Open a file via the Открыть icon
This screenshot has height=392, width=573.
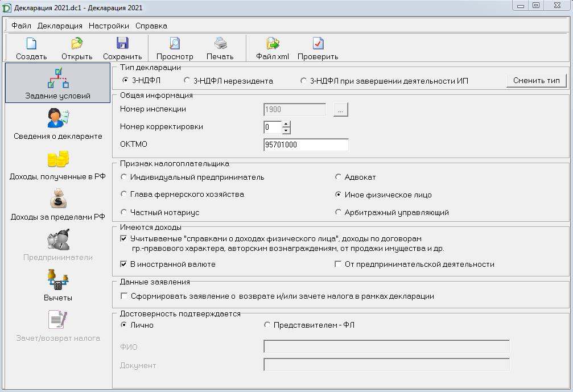pos(77,44)
